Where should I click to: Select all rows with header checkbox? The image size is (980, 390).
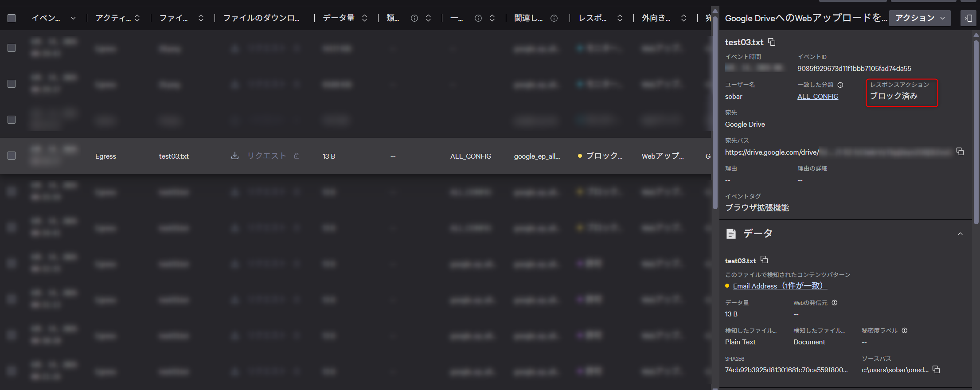[x=12, y=18]
